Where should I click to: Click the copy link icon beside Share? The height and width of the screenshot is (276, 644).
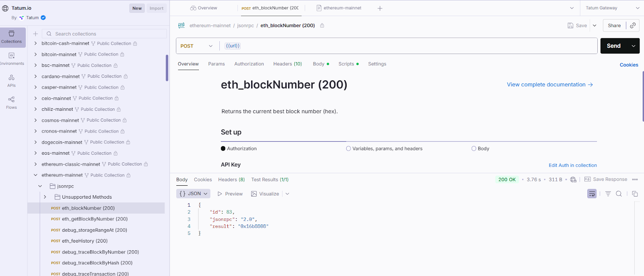tap(633, 25)
